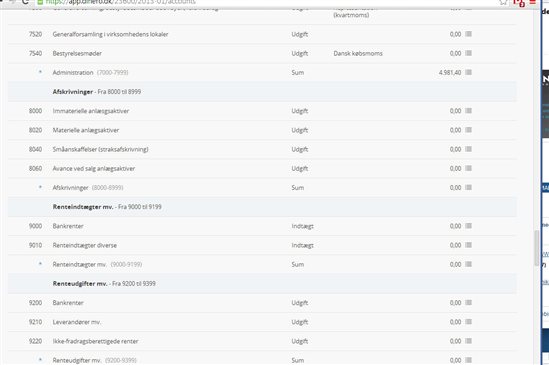The height and width of the screenshot is (365, 549).
Task: Open list icon for 9200 Bankrenter row
Action: pos(468,303)
